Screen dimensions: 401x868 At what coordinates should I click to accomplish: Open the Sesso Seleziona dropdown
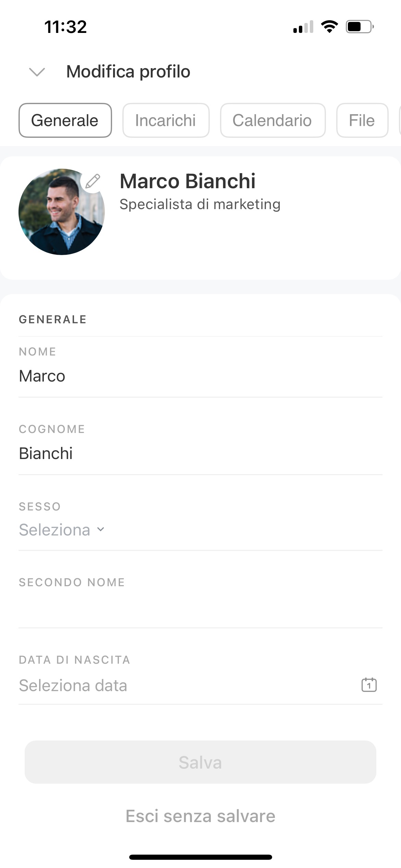tap(62, 530)
